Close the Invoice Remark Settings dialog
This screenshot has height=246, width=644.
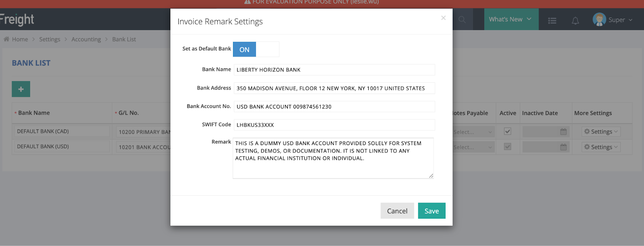point(443,18)
